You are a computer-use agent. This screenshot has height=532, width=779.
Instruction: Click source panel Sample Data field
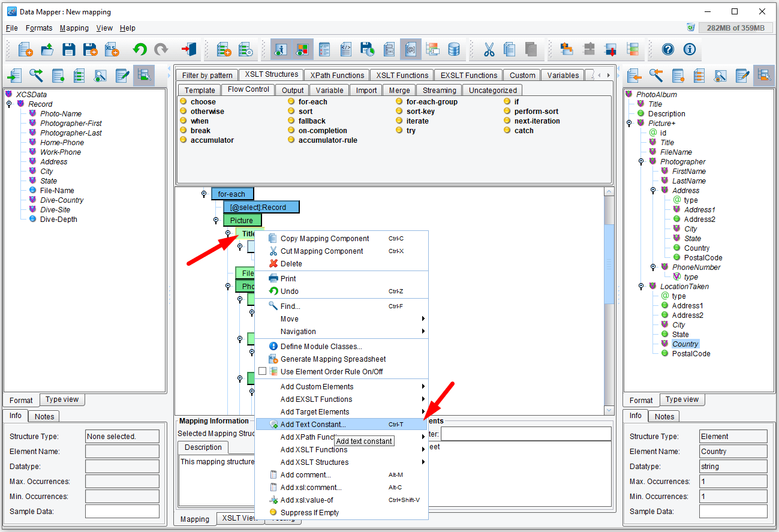122,512
